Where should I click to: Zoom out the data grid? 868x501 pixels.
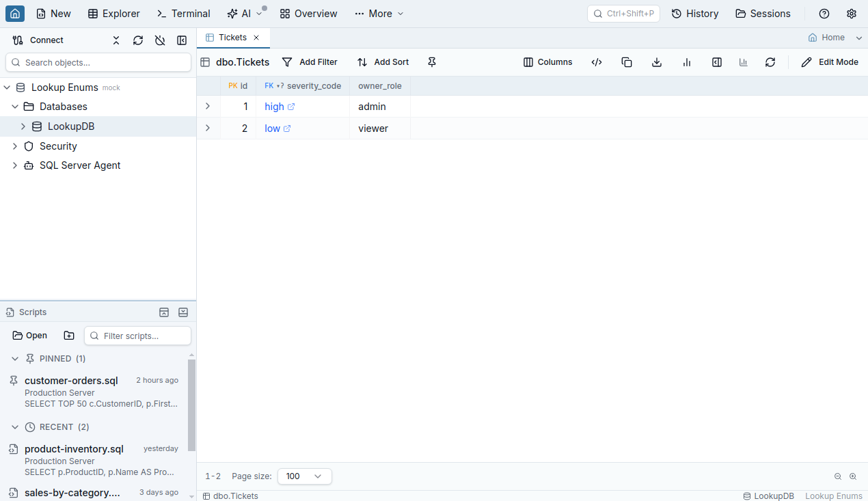click(x=838, y=476)
